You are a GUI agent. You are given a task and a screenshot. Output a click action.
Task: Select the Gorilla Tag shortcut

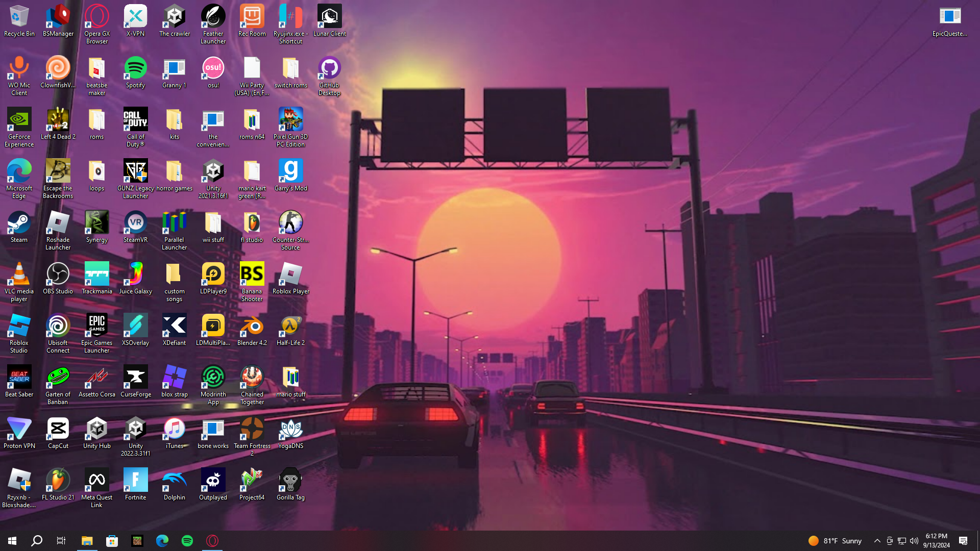pyautogui.click(x=291, y=485)
